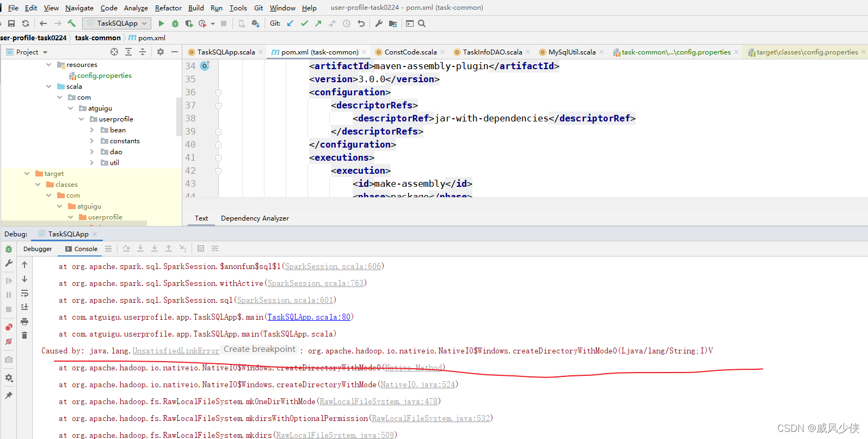Switch to TaskSQLApp.scala editor tab

coord(226,52)
